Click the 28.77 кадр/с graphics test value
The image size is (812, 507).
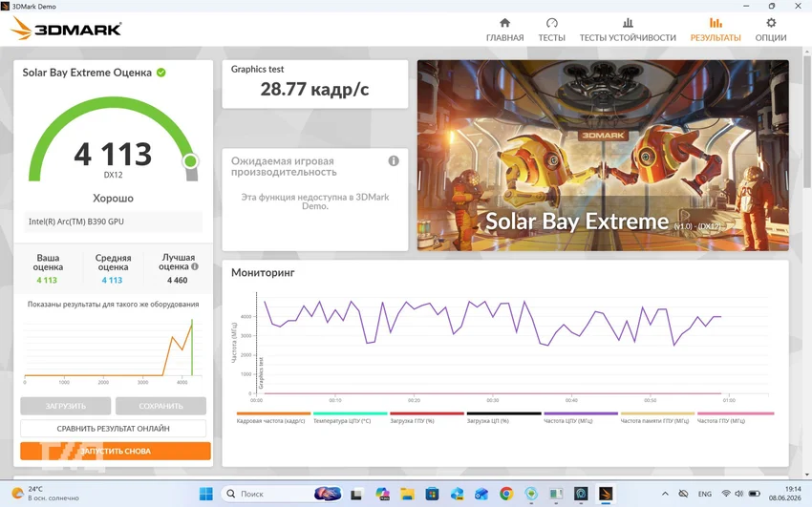tap(314, 90)
